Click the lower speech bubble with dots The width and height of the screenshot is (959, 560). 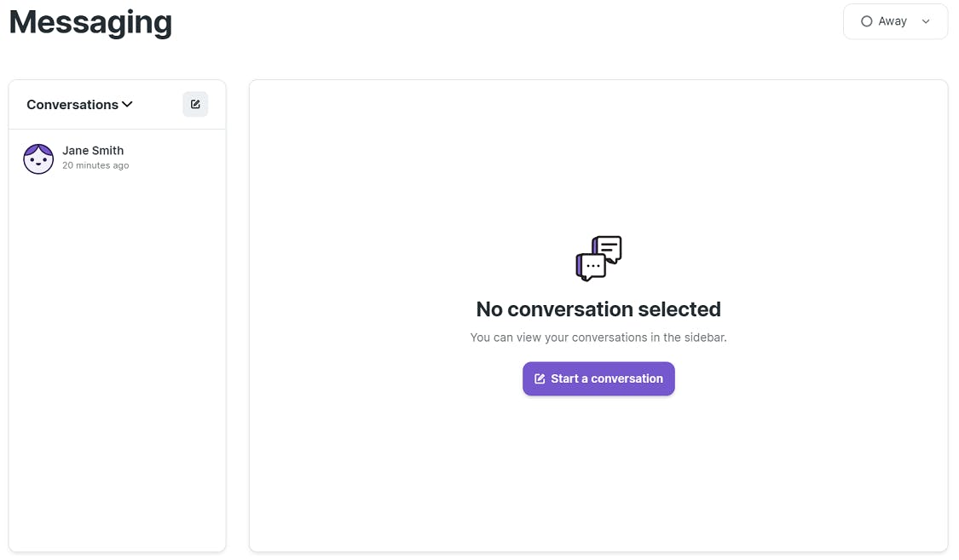(x=590, y=267)
